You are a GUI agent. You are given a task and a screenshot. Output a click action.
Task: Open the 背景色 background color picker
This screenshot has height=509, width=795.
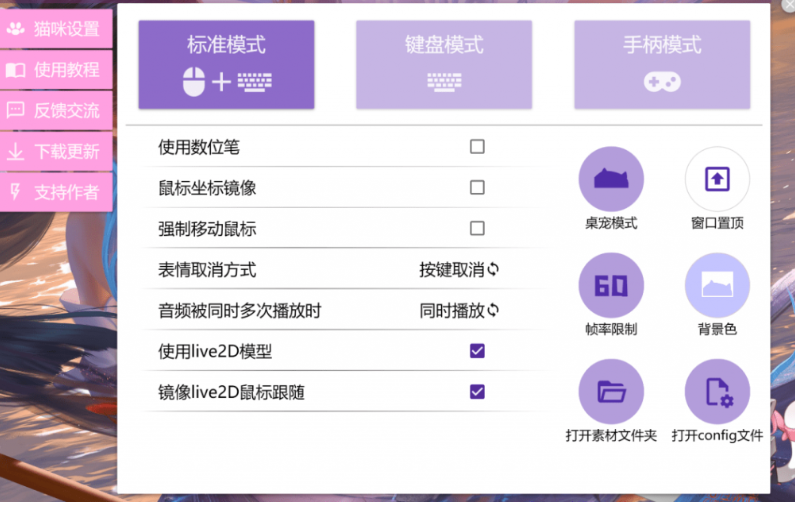pyautogui.click(x=717, y=285)
